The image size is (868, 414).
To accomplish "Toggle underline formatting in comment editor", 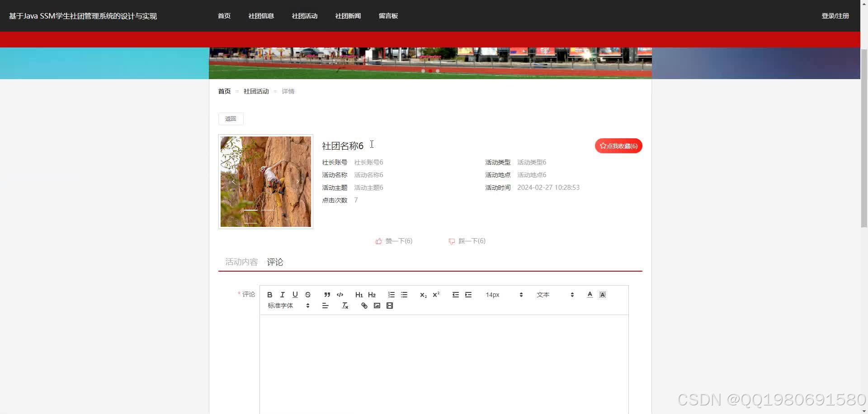I will tap(295, 295).
